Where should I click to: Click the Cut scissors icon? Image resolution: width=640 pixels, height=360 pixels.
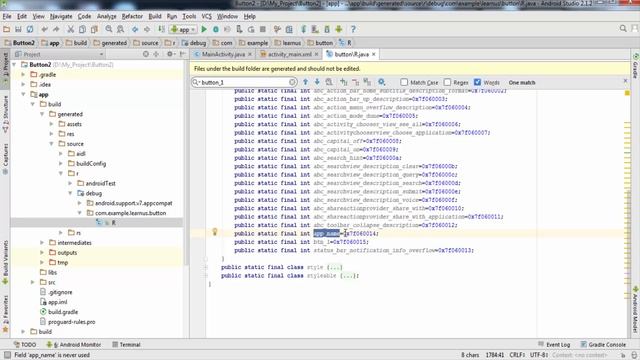tap(71, 29)
